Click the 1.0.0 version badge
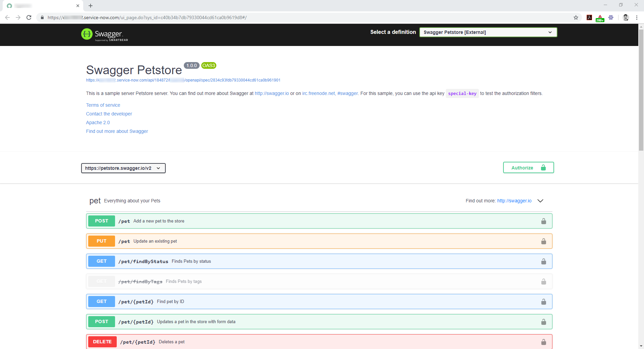 coord(192,65)
